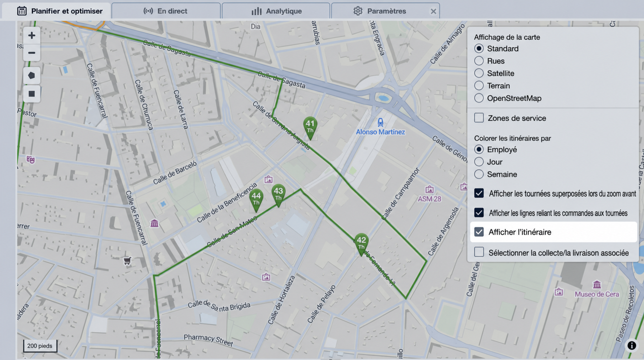
Task: Uncheck Afficher l'itinéraire
Action: coord(479,232)
